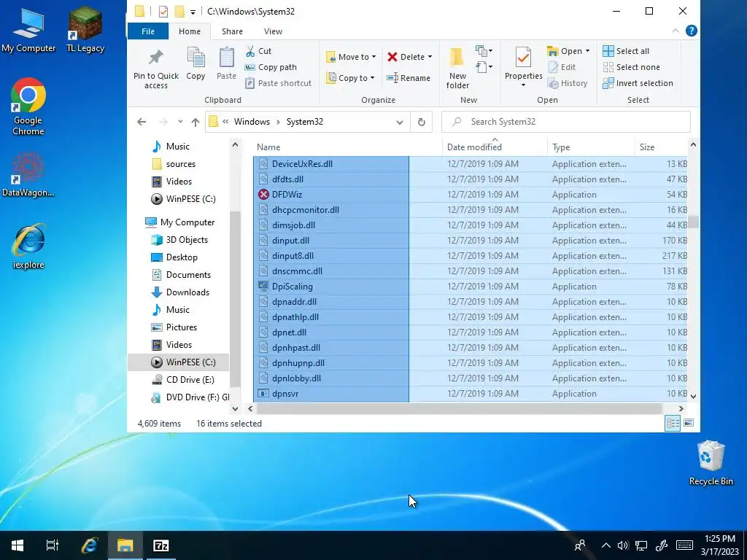
Task: Click the Edit ribbon button
Action: click(x=562, y=67)
